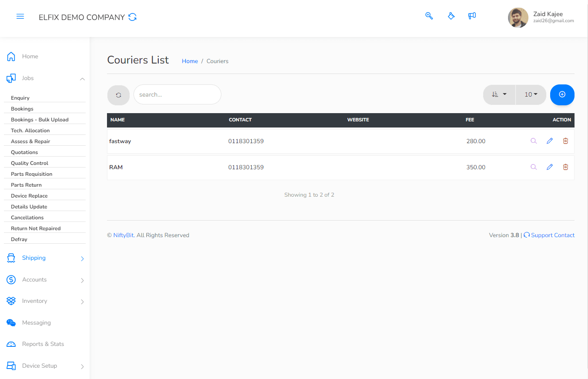This screenshot has width=588, height=379.
Task: Edit the fastway courier
Action: point(550,141)
